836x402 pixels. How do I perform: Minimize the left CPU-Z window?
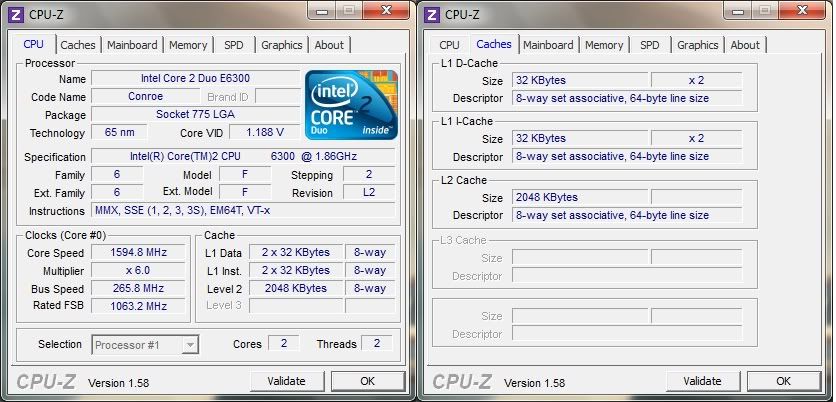click(x=322, y=10)
